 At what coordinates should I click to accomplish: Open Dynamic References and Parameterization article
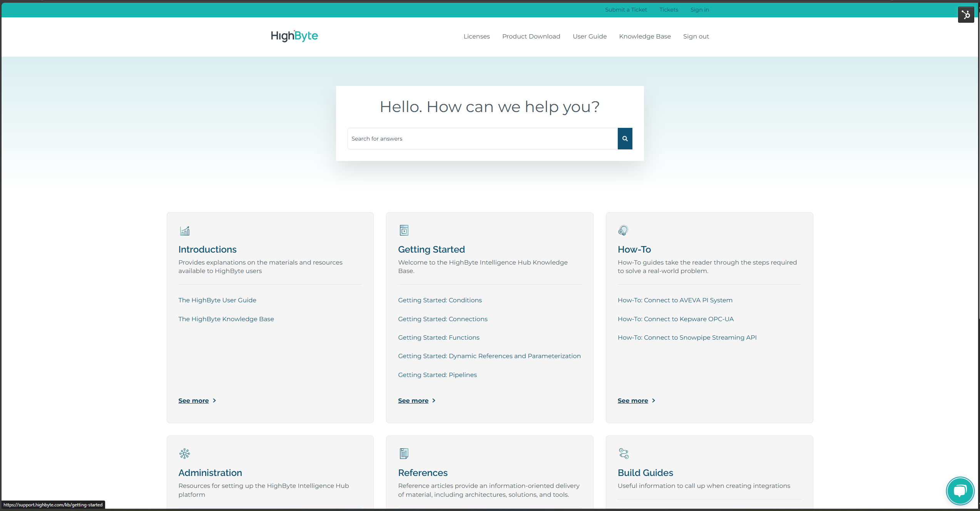tap(489, 356)
